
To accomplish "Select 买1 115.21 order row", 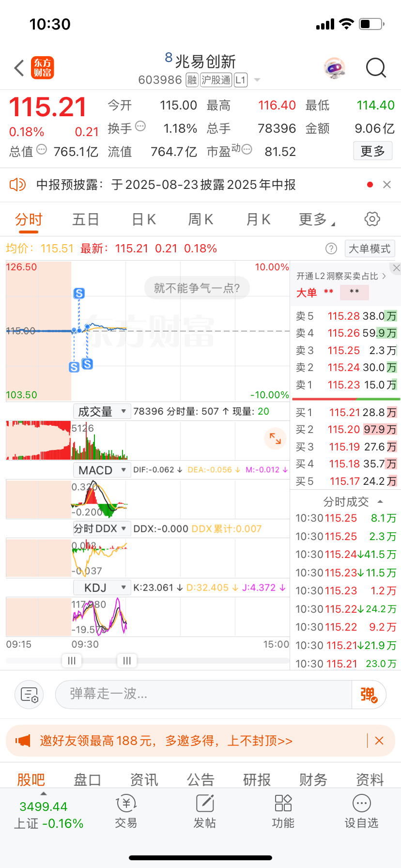I will coord(346,412).
